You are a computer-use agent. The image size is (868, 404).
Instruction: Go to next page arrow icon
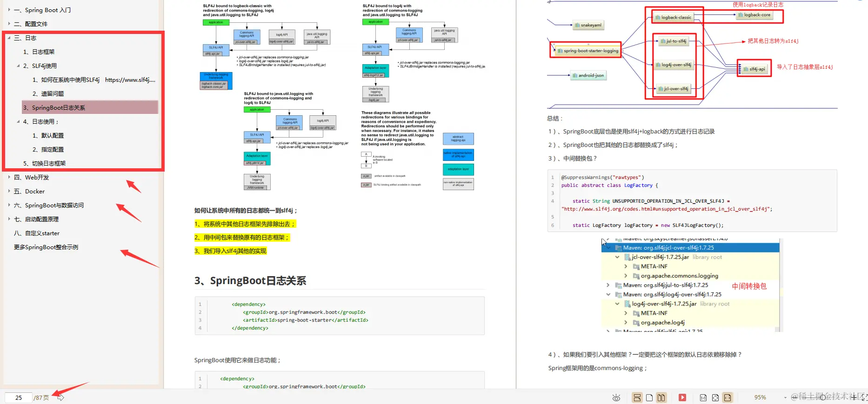[60, 397]
